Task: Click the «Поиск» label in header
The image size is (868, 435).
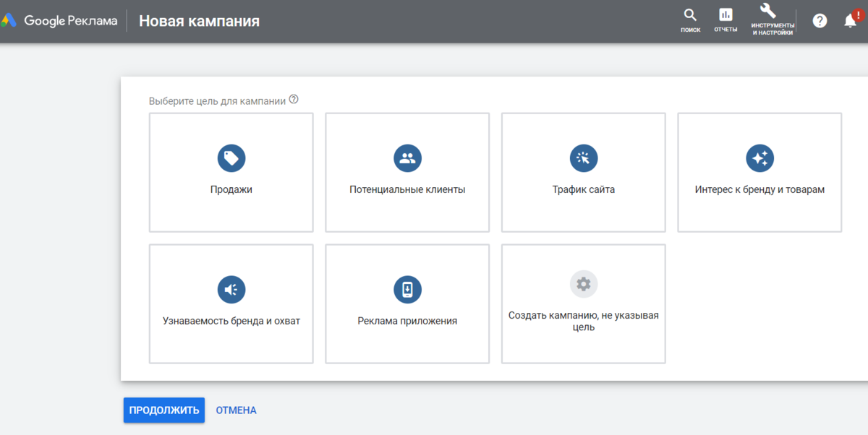Action: [x=691, y=30]
